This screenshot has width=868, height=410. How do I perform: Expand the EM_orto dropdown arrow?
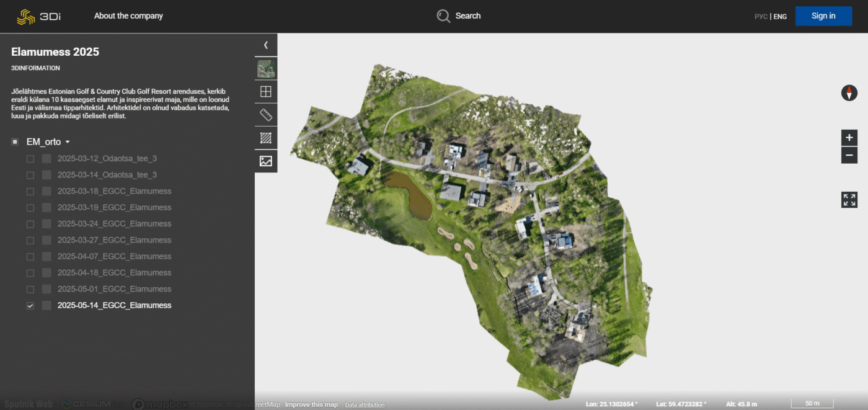click(x=68, y=143)
